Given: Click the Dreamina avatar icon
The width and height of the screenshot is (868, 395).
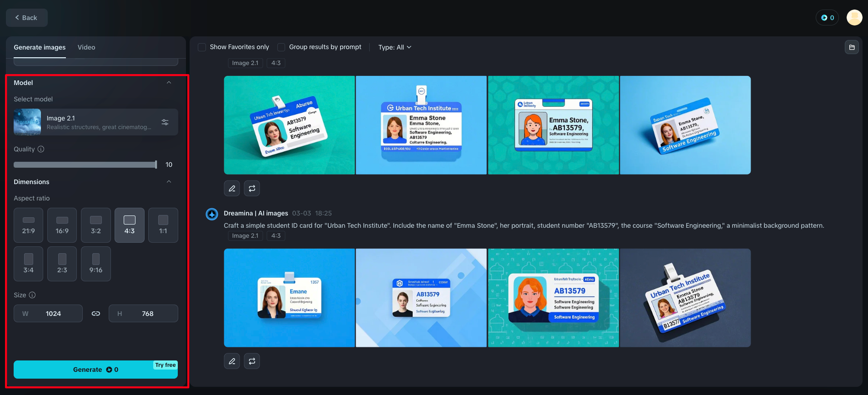Looking at the screenshot, I should tap(212, 214).
